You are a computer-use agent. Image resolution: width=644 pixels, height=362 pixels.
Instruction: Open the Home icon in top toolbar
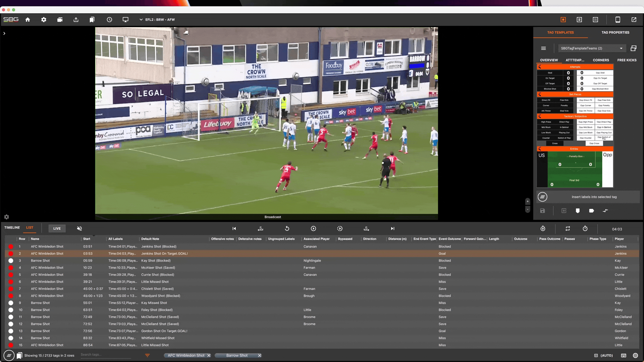[28, 20]
